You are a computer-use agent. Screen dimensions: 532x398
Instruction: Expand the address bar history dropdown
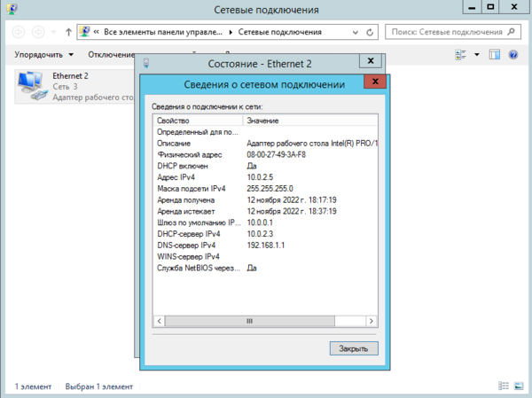(356, 31)
